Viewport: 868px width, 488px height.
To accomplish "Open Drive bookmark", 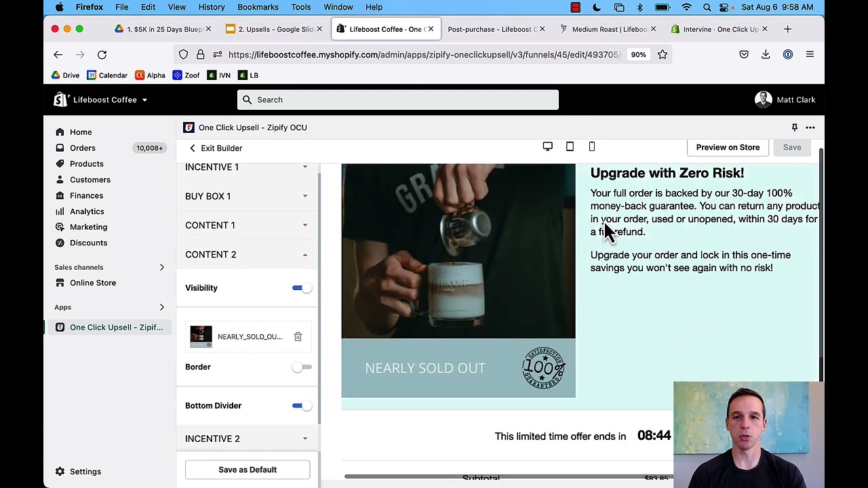I will point(65,75).
